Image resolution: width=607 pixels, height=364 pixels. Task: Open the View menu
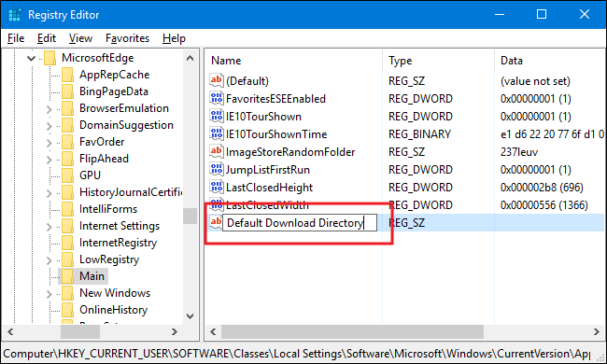coord(80,38)
